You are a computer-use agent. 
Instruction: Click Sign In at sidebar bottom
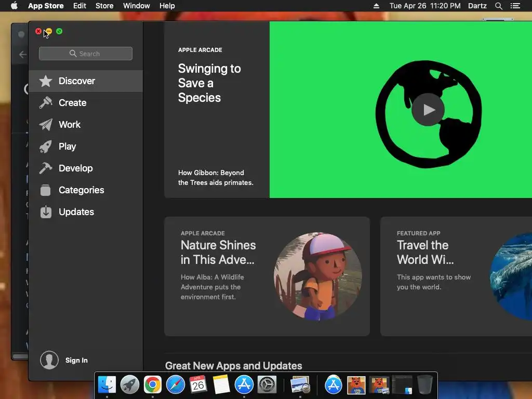pyautogui.click(x=76, y=361)
